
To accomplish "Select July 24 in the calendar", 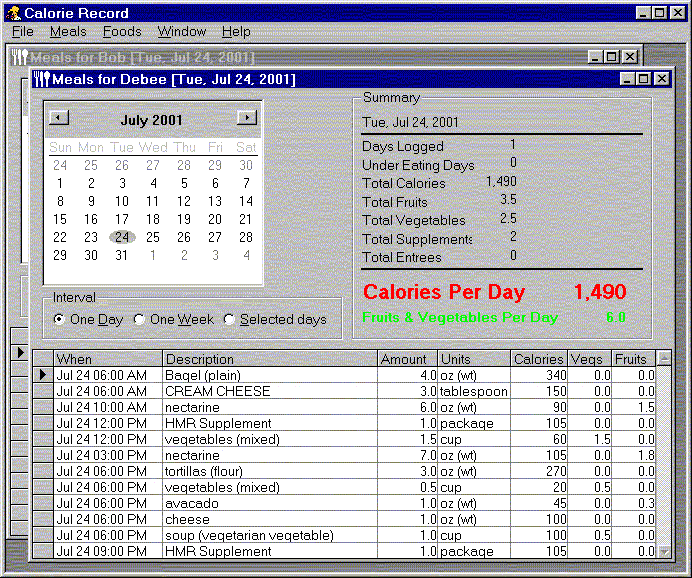I will (x=122, y=237).
